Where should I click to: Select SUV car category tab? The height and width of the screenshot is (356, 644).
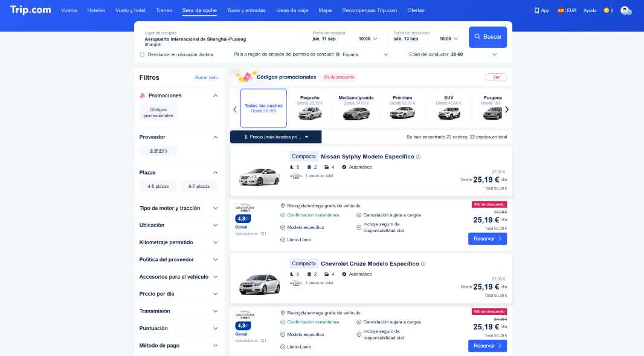pos(448,108)
